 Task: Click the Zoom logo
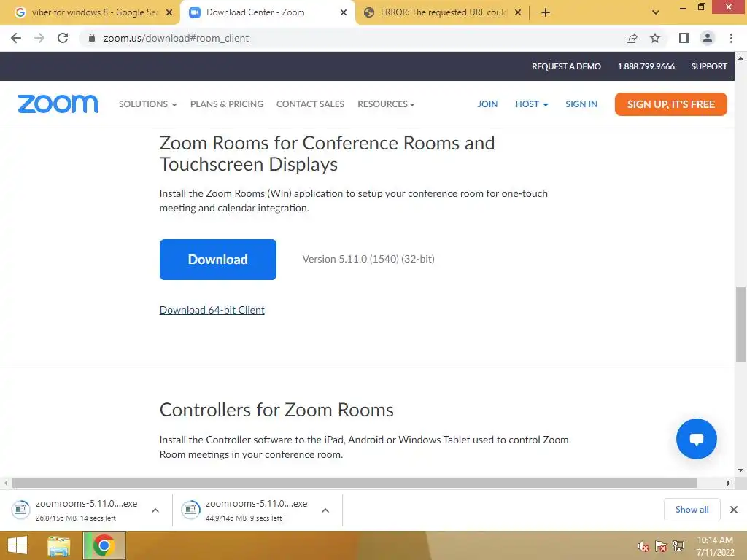pos(58,104)
